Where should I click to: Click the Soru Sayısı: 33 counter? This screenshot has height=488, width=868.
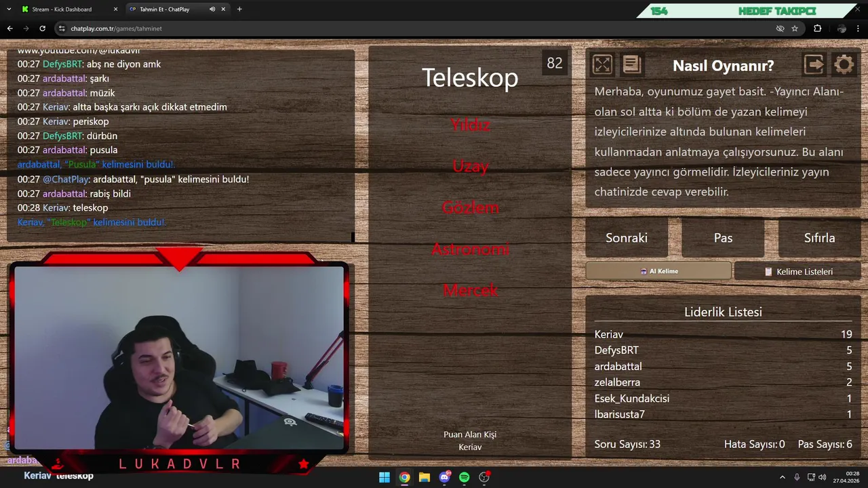pyautogui.click(x=627, y=445)
